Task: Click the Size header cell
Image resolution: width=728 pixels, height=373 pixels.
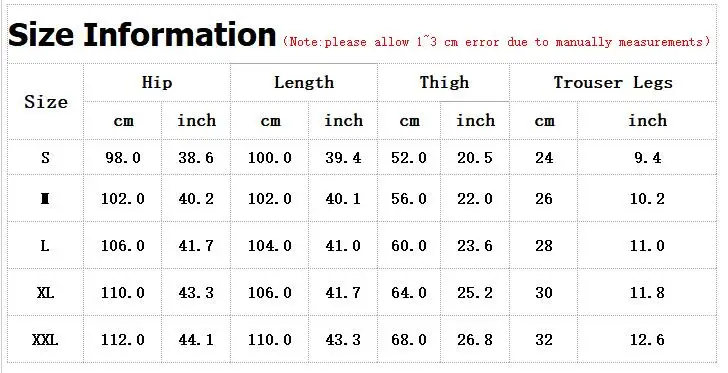Action: pos(46,102)
